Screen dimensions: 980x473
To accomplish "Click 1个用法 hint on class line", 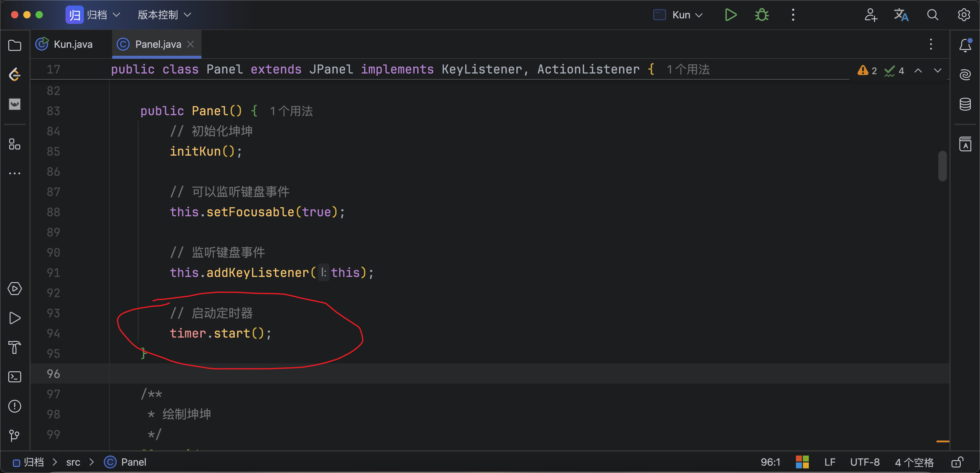I will coord(688,69).
